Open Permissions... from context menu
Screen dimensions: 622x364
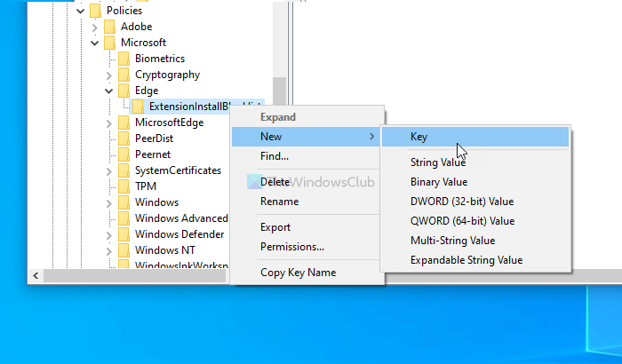pyautogui.click(x=306, y=247)
